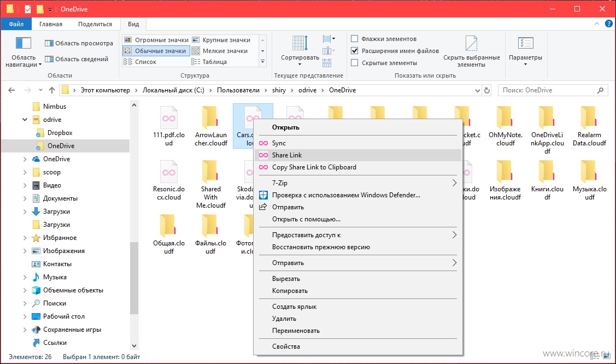This screenshot has height=364, width=616.
Task: Click the Up one level arrow
Action: [x=52, y=90]
